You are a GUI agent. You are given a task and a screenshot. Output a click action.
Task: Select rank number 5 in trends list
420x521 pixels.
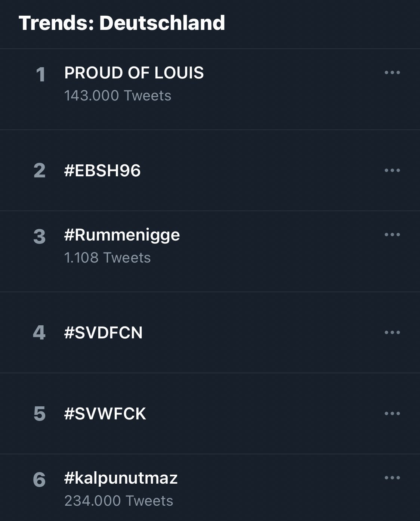[40, 414]
